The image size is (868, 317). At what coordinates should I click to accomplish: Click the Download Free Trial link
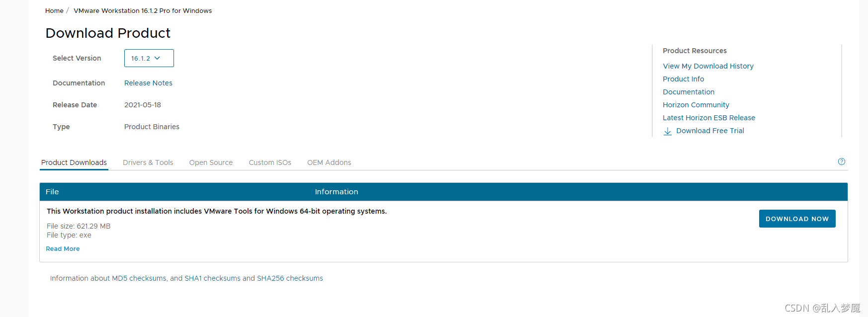[x=710, y=131]
